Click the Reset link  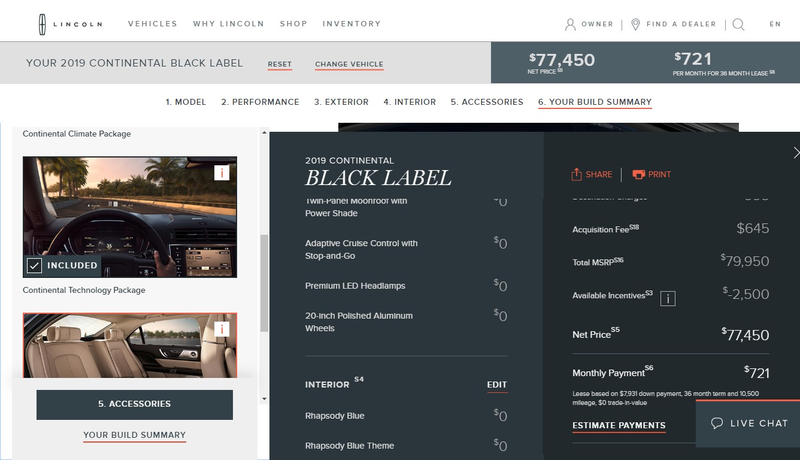pyautogui.click(x=280, y=64)
